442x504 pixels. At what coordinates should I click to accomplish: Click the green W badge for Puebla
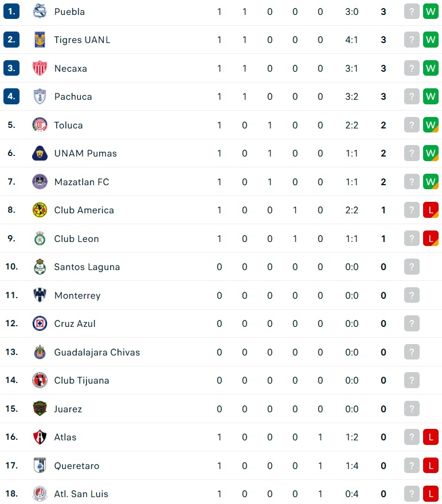pos(431,11)
